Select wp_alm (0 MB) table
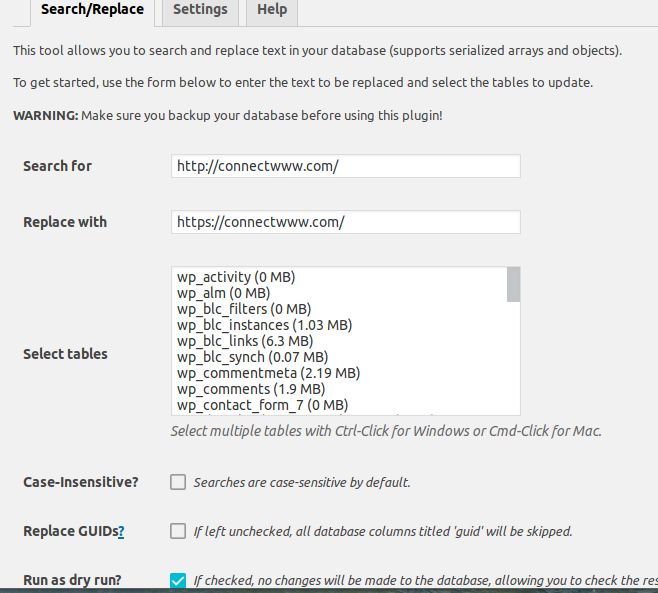Screen dimensions: 658x593 pyautogui.click(x=339, y=293)
